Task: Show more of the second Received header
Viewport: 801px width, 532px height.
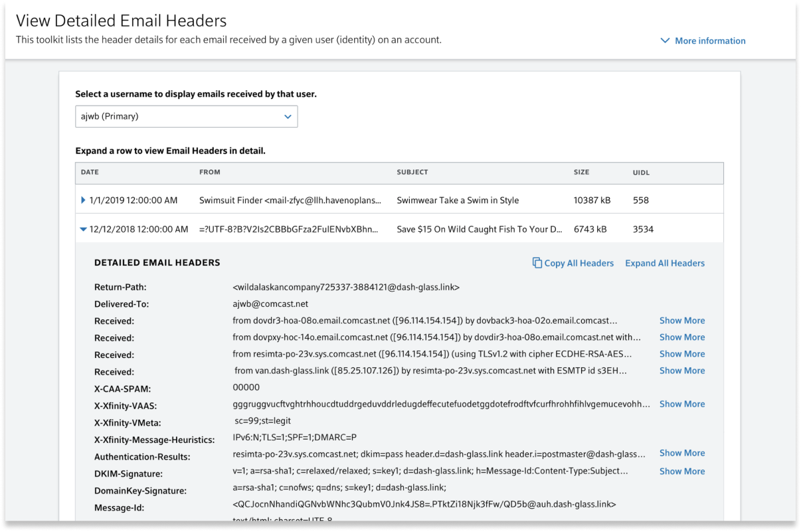Action: (681, 337)
